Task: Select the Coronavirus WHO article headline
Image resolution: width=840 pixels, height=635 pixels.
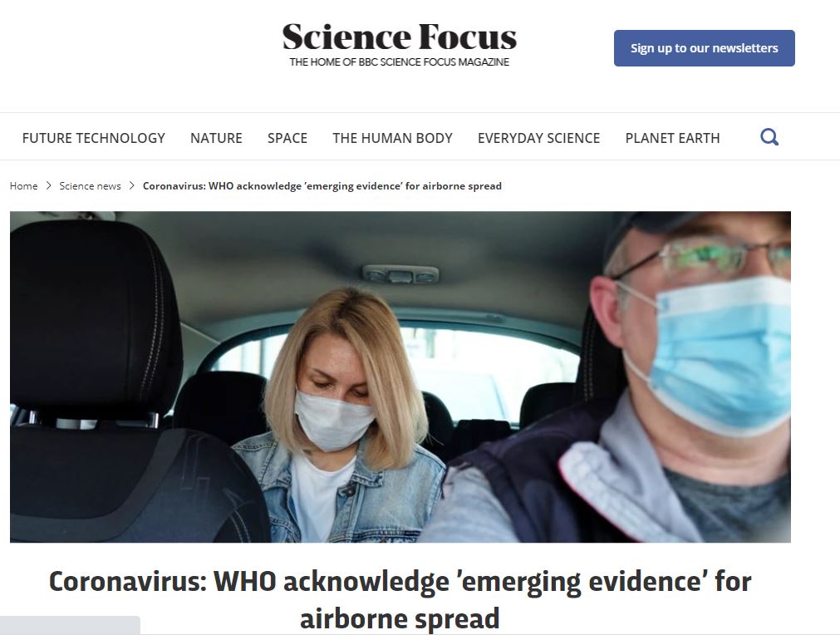Action: point(400,599)
